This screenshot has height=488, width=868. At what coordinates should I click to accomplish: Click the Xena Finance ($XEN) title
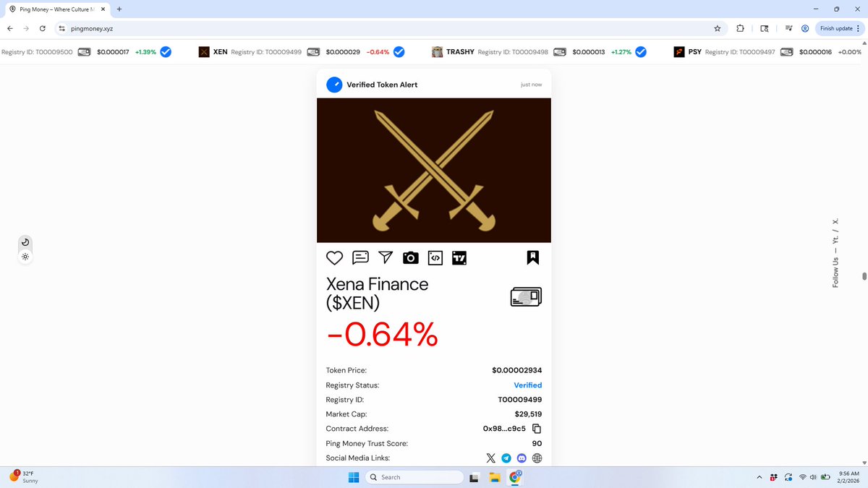377,294
